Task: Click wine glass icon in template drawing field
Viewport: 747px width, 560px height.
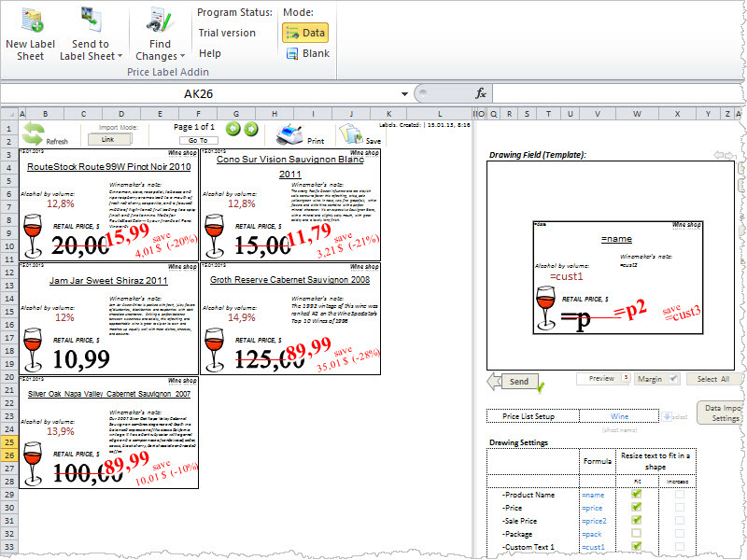Action: pos(545,308)
